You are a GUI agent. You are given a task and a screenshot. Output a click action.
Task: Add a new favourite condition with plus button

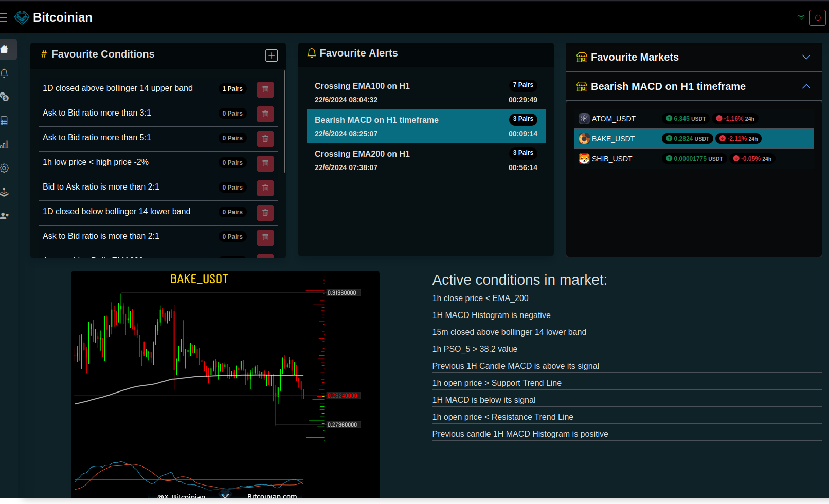point(271,55)
